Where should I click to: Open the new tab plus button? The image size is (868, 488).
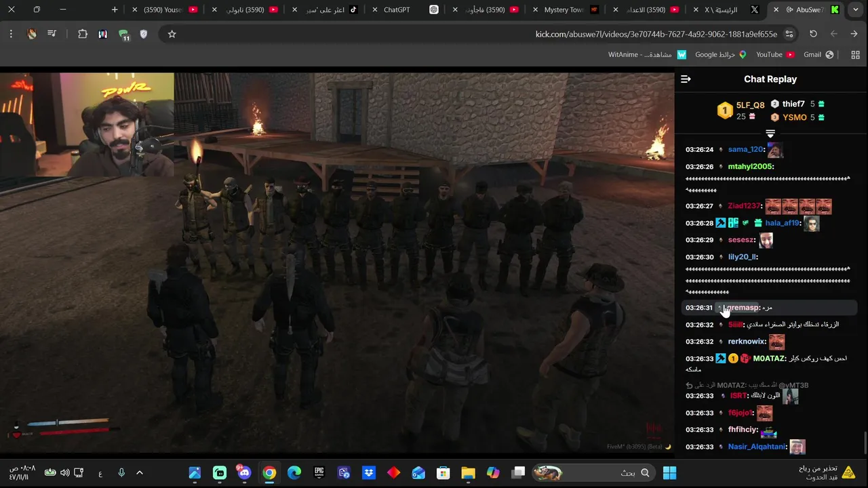(115, 9)
